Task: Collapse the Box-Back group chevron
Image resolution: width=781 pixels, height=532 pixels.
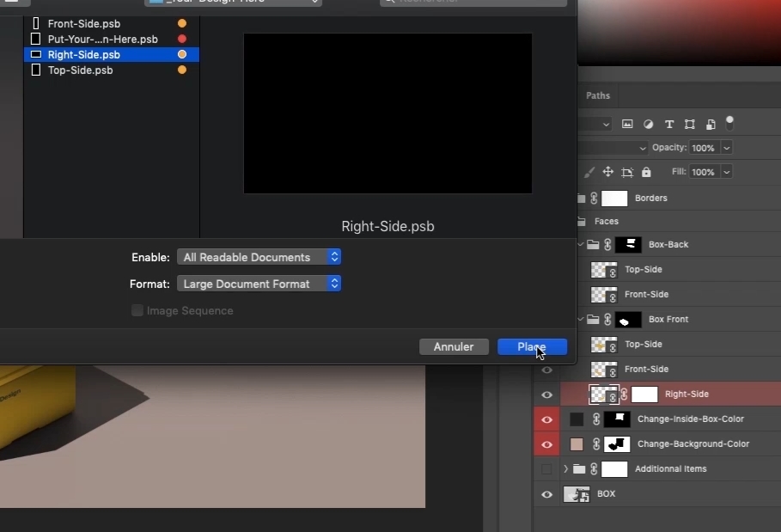Action: pyautogui.click(x=581, y=244)
